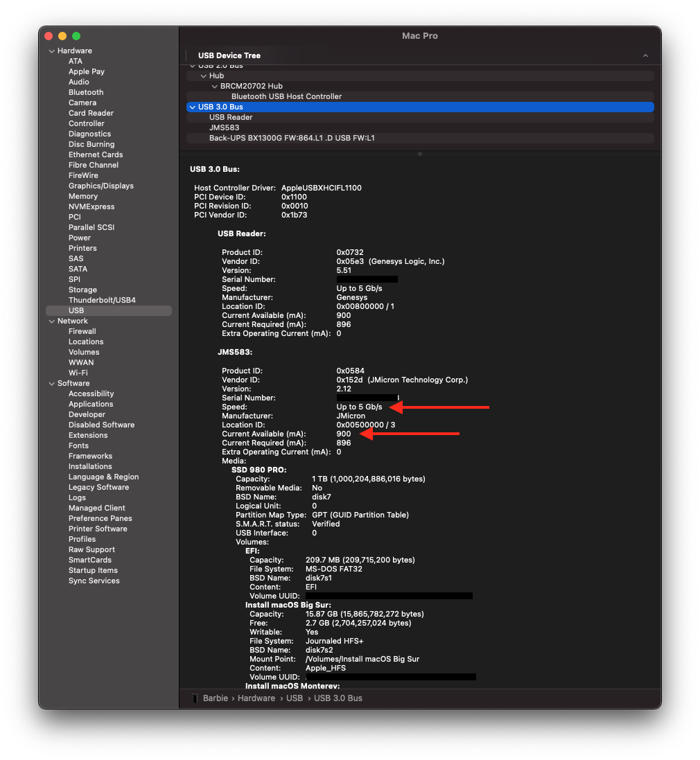Image resolution: width=700 pixels, height=760 pixels.
Task: Open Power information
Action: [x=80, y=238]
